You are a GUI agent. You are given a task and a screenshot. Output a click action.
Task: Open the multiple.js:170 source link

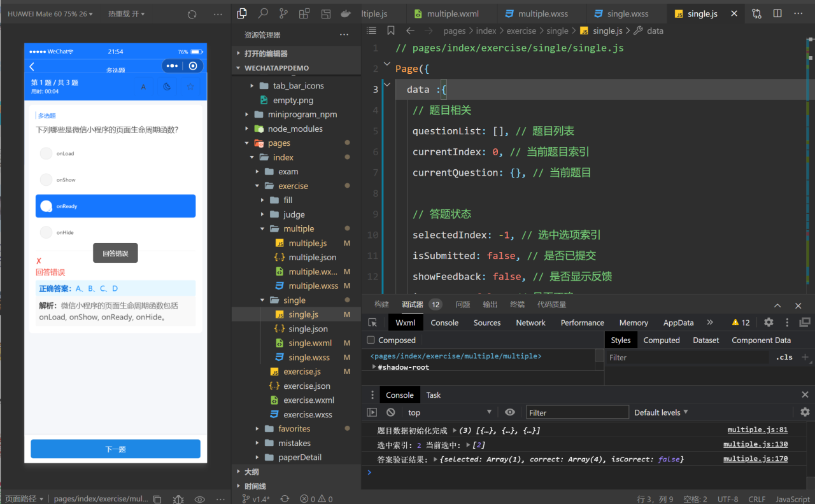[x=755, y=459]
